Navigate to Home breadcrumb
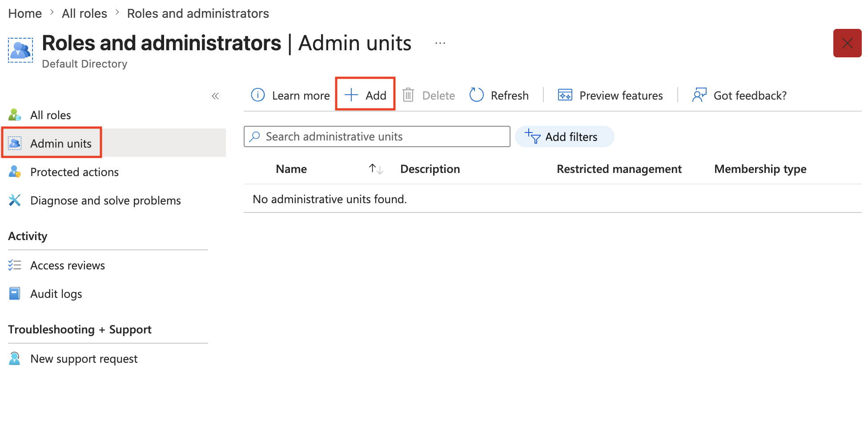 point(25,13)
